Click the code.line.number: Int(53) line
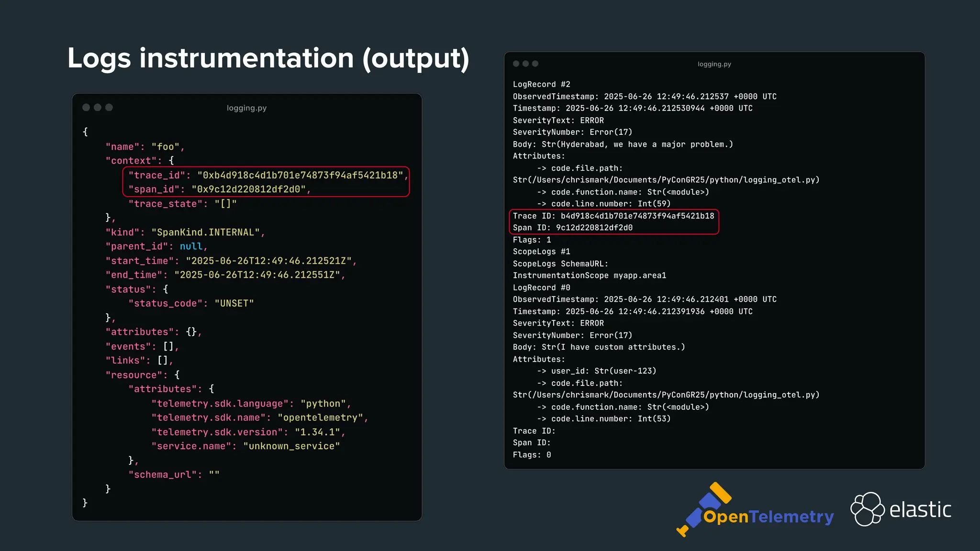The height and width of the screenshot is (551, 980). [x=604, y=419]
